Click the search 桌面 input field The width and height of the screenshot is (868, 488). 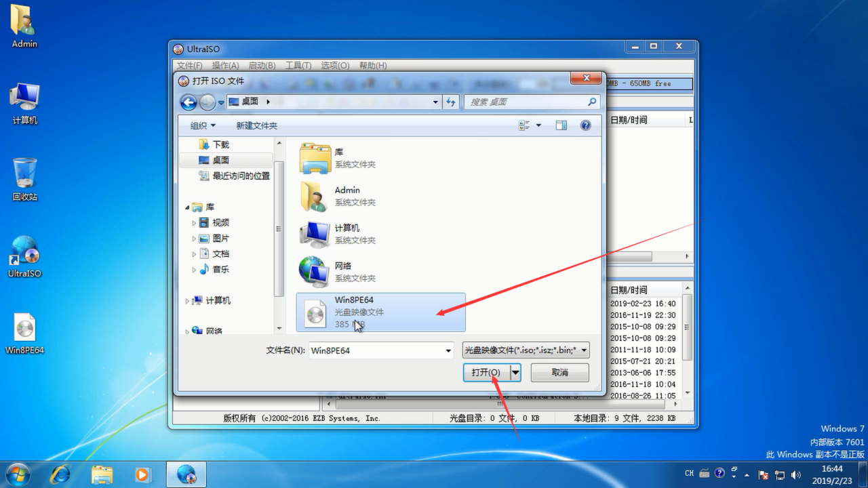[526, 102]
